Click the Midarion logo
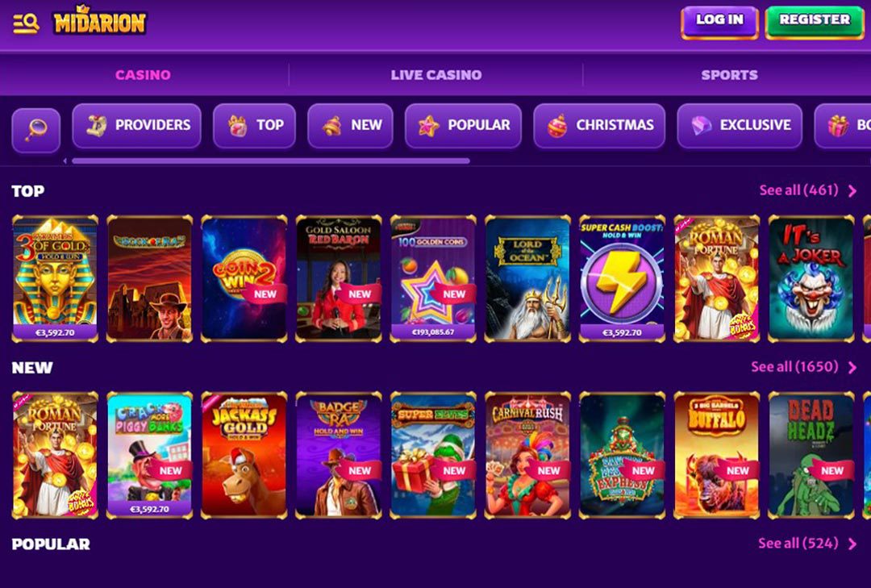 (x=99, y=21)
